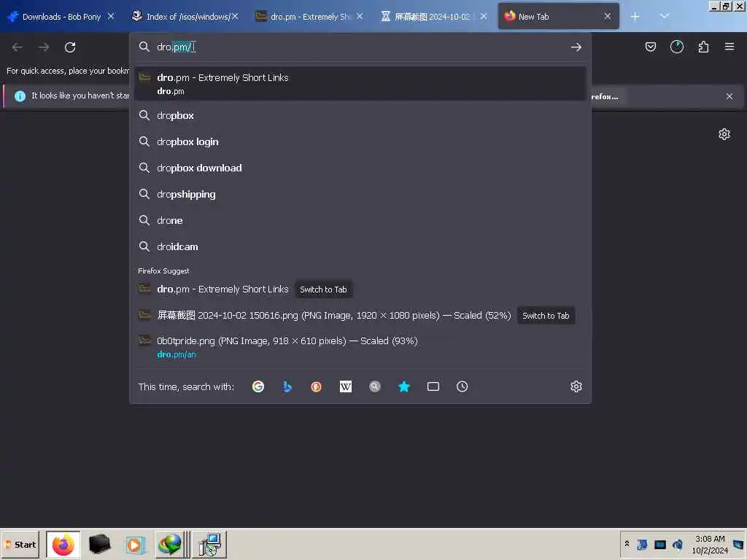This screenshot has width=747, height=560.
Task: Open the Firefox account circular icon
Action: pos(676,47)
